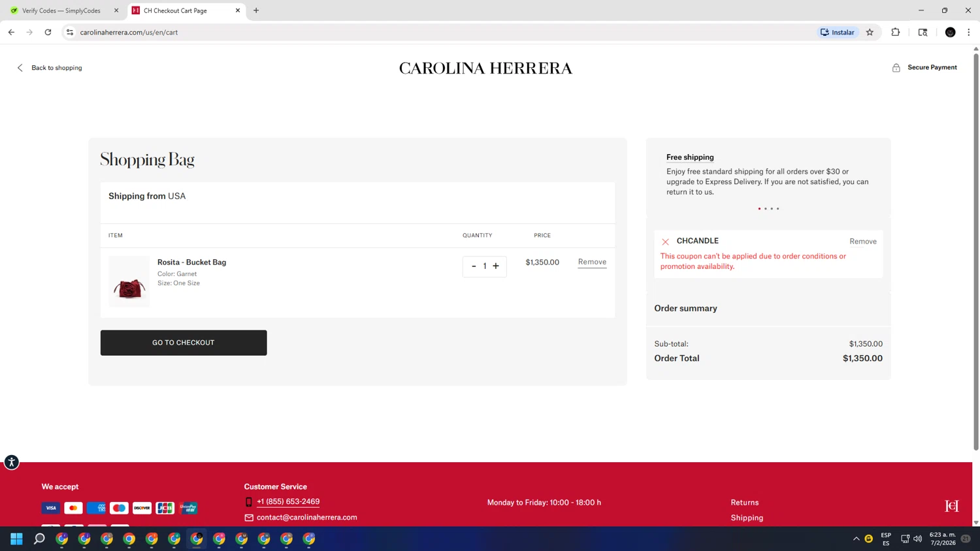Open the clock showing 6:23 a. m.
The width and height of the screenshot is (980, 551).
click(943, 539)
